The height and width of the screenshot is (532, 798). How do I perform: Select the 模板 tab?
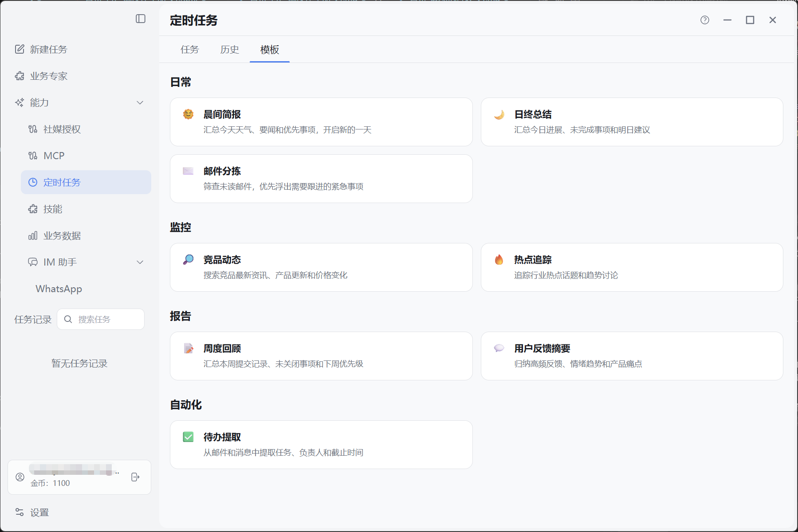click(x=270, y=49)
